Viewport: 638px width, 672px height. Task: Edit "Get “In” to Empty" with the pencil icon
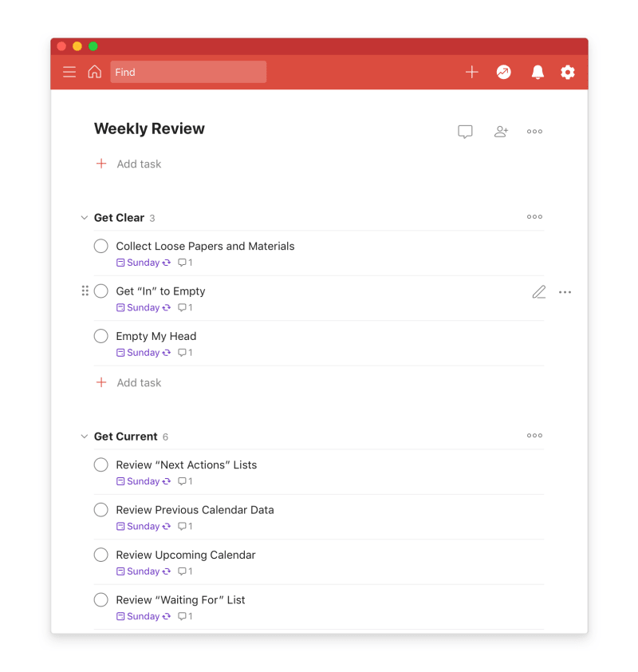(538, 292)
